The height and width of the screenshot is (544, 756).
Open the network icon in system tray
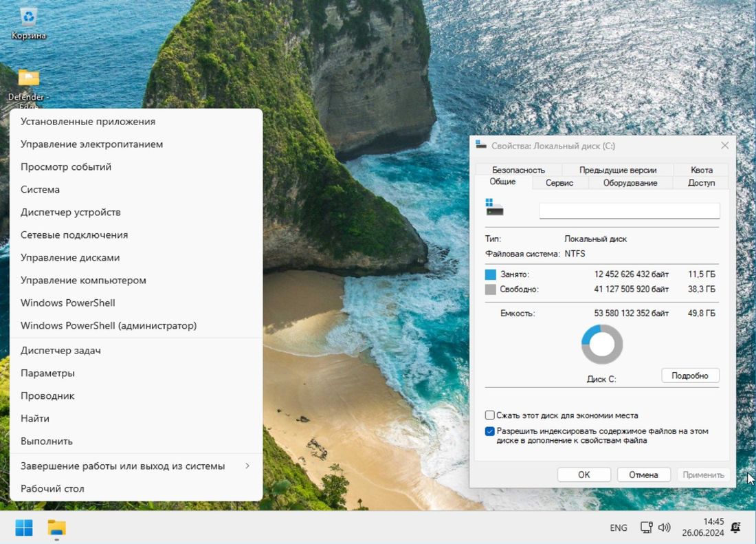coord(647,527)
